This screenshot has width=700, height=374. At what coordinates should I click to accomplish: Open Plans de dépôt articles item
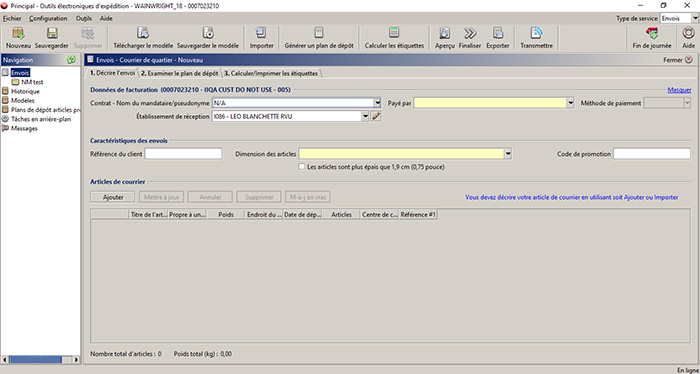[x=46, y=110]
